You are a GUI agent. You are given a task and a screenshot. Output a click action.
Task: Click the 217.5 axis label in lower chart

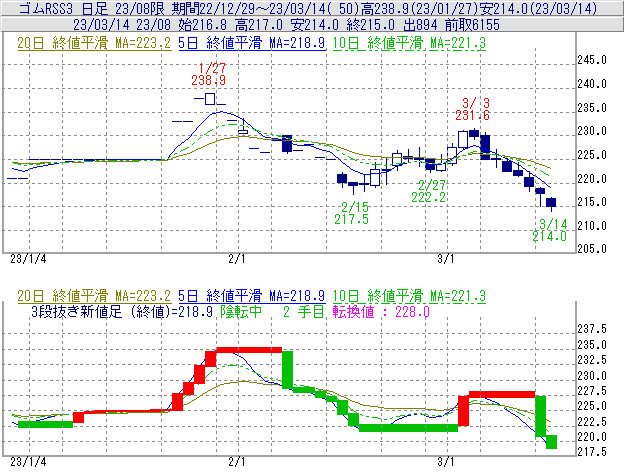pos(592,452)
